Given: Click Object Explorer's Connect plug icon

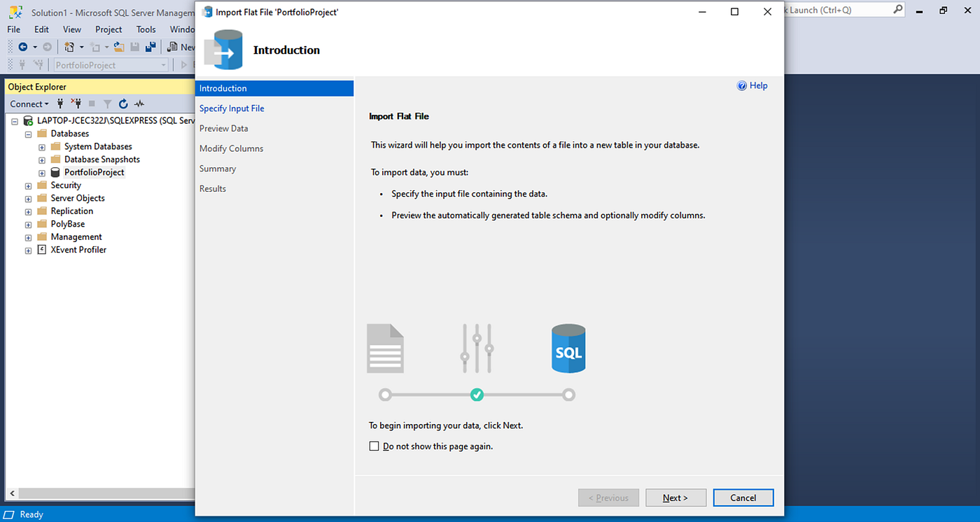Looking at the screenshot, I should click(x=60, y=104).
